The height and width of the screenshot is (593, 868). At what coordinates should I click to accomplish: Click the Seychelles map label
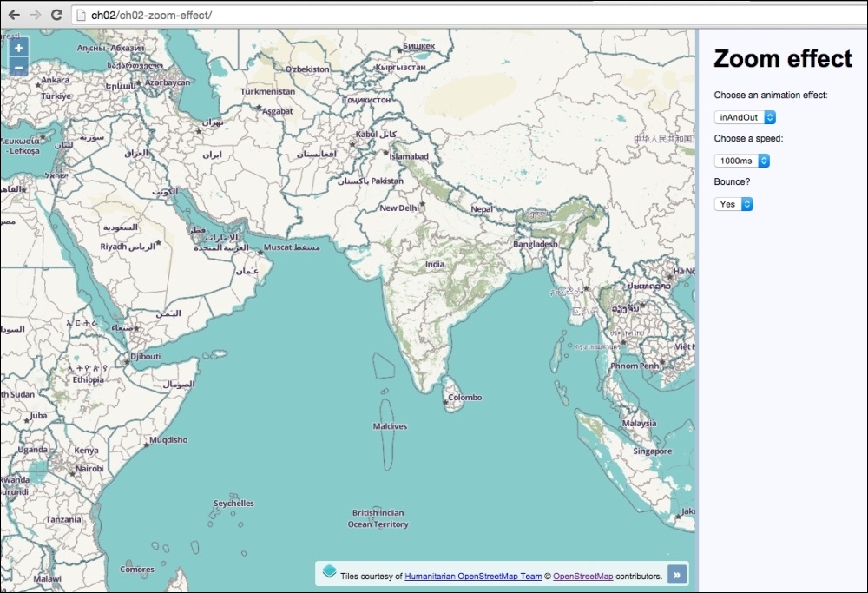coord(233,504)
